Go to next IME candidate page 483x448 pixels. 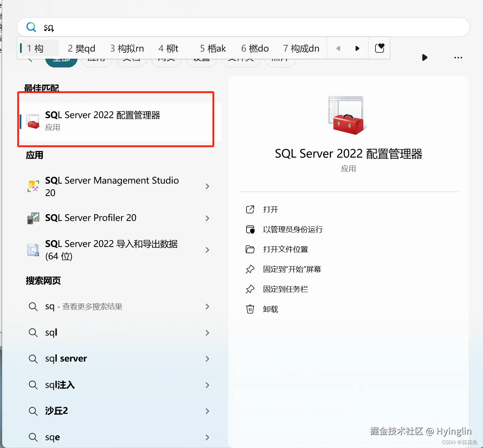357,48
